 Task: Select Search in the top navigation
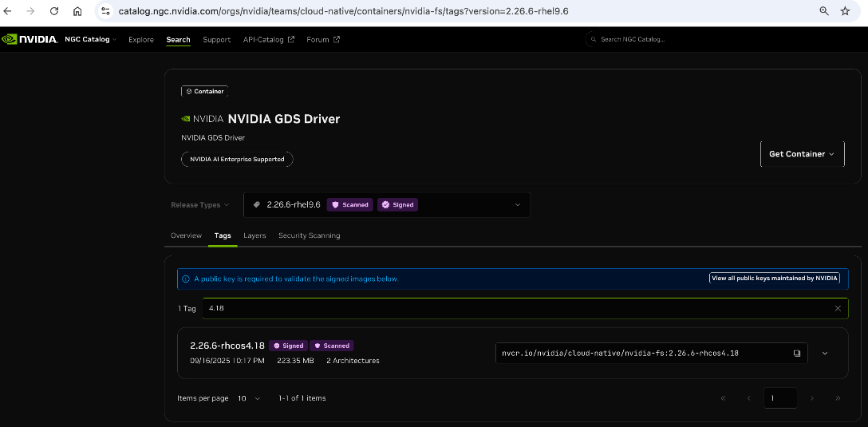coord(178,40)
